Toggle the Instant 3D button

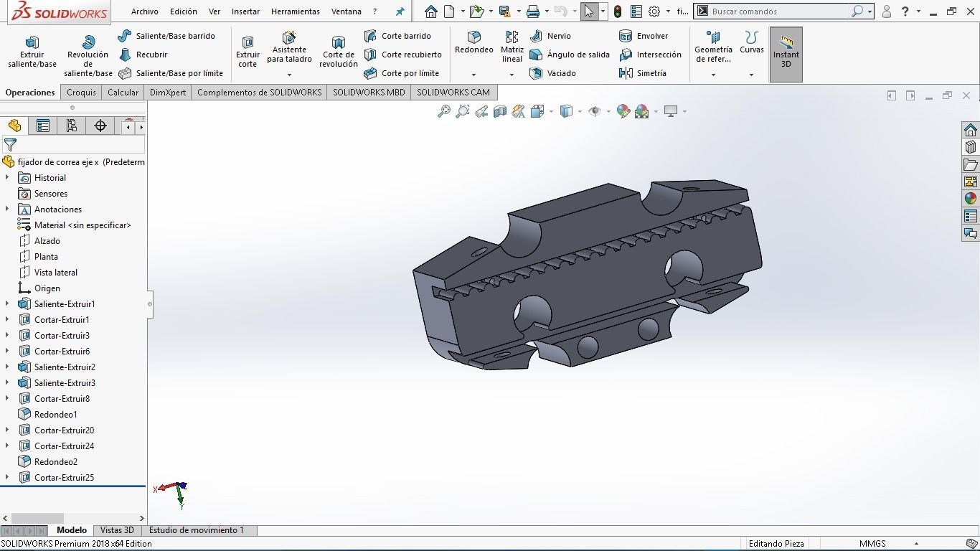pyautogui.click(x=786, y=55)
